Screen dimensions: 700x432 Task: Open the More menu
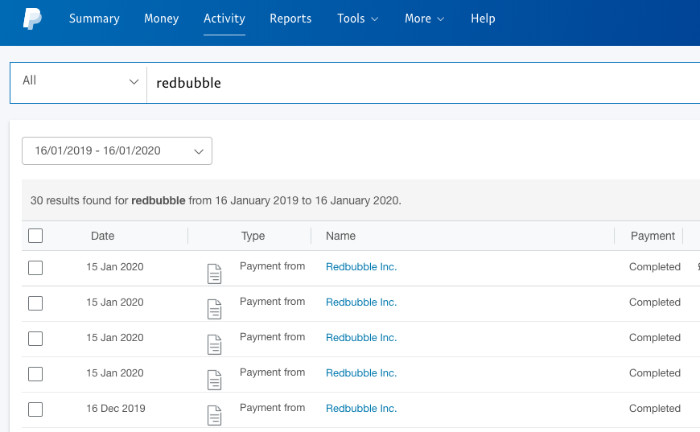(x=426, y=19)
